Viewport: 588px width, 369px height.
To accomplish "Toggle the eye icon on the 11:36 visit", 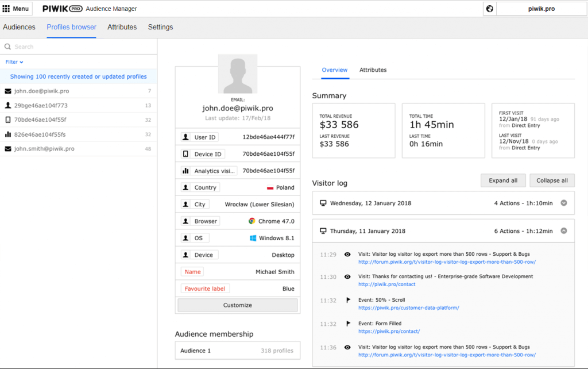I will click(347, 347).
